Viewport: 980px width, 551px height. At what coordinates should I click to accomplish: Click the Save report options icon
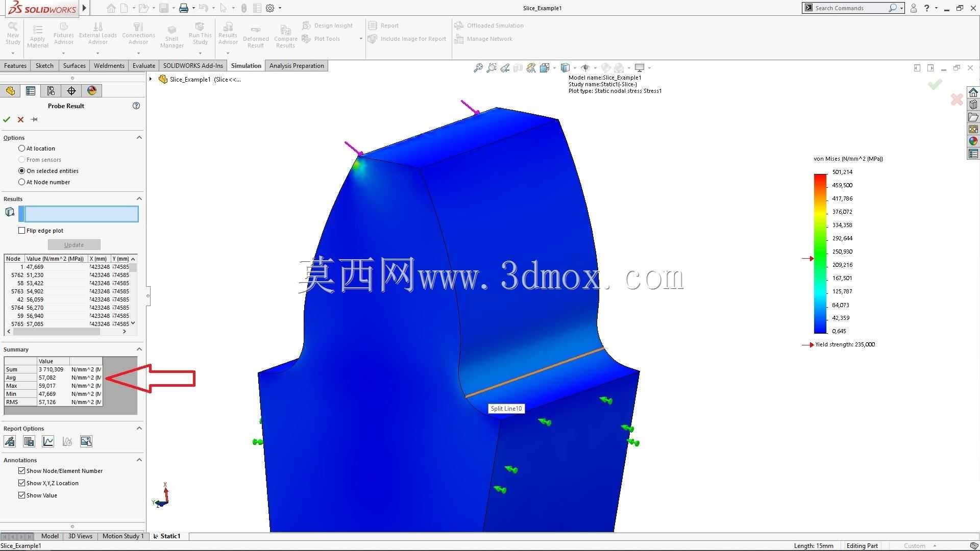[29, 441]
